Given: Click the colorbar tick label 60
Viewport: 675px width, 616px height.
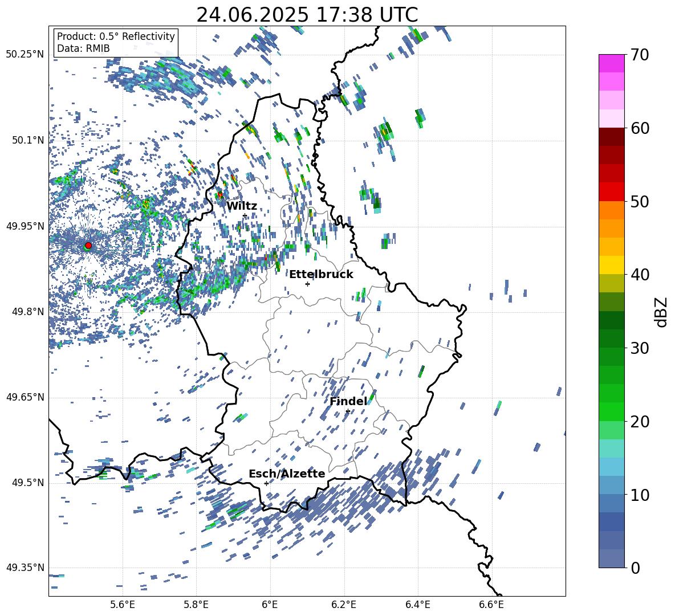Looking at the screenshot, I should [x=639, y=128].
